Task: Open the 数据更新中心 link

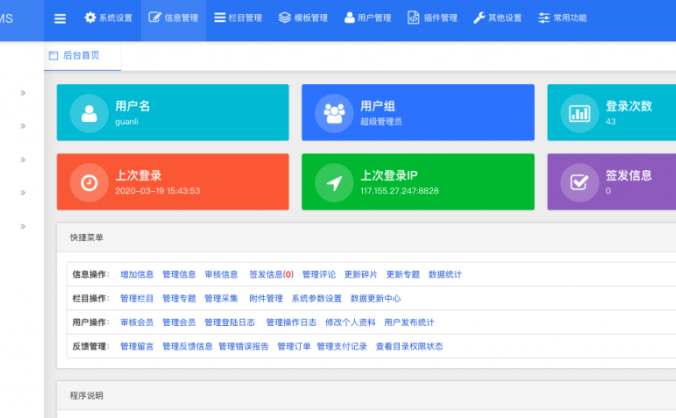Action: point(376,299)
